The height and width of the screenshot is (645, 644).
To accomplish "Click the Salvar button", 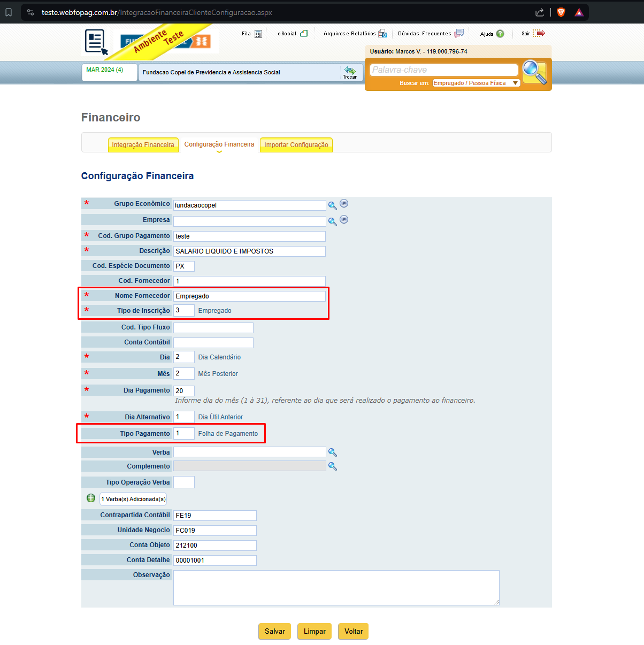I will click(x=275, y=631).
